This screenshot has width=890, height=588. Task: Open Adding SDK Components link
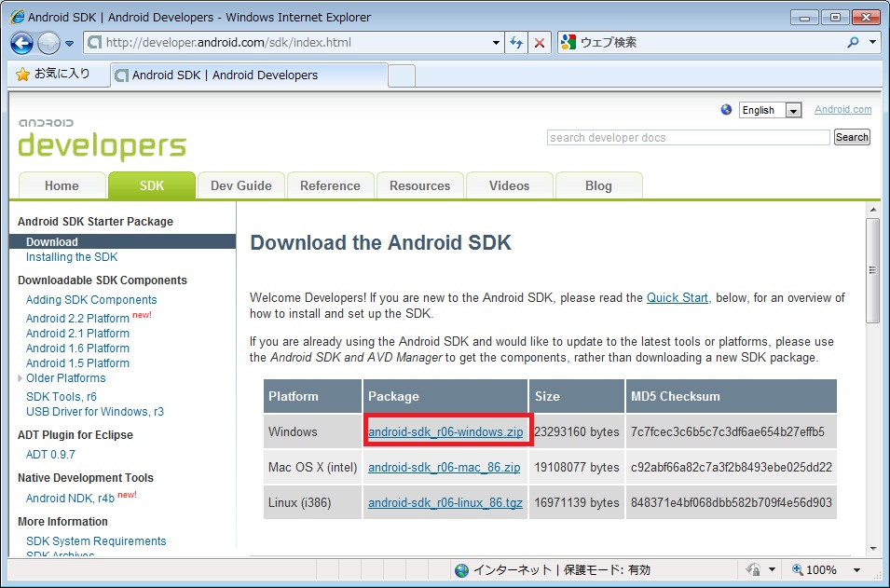click(91, 300)
